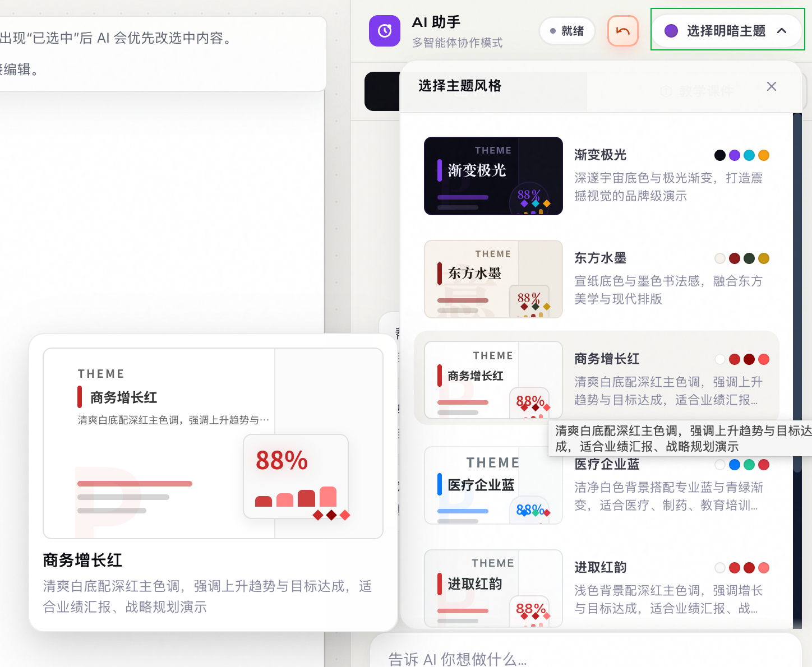Select the 渐变极光 theme thumbnail
Screen dimensions: 812x667
[493, 176]
